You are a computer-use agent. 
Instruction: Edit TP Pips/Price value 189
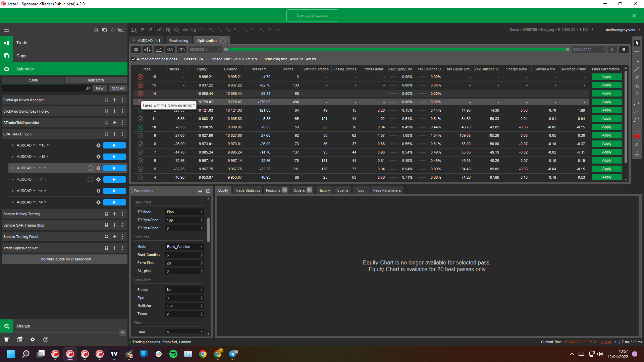(x=183, y=220)
